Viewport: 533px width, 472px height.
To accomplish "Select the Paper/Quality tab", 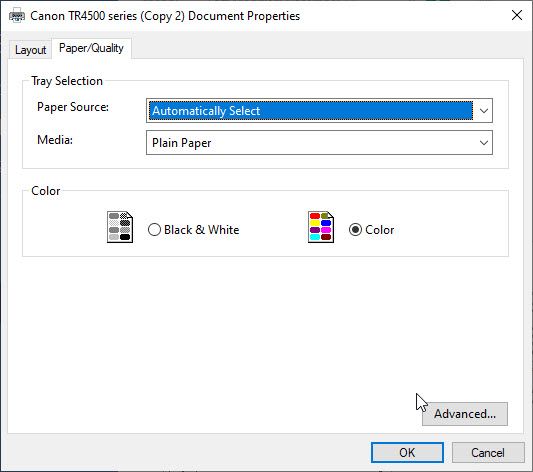I will coord(91,48).
